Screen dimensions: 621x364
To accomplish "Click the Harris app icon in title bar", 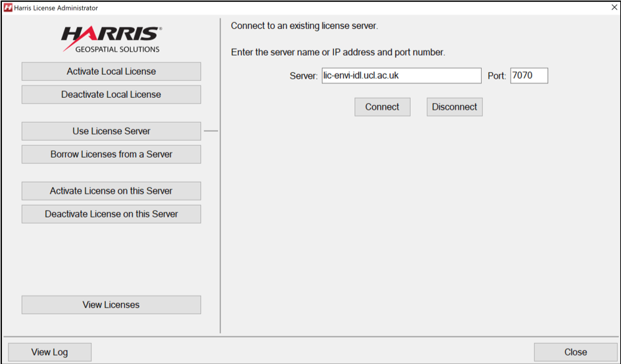I will pos(8,7).
